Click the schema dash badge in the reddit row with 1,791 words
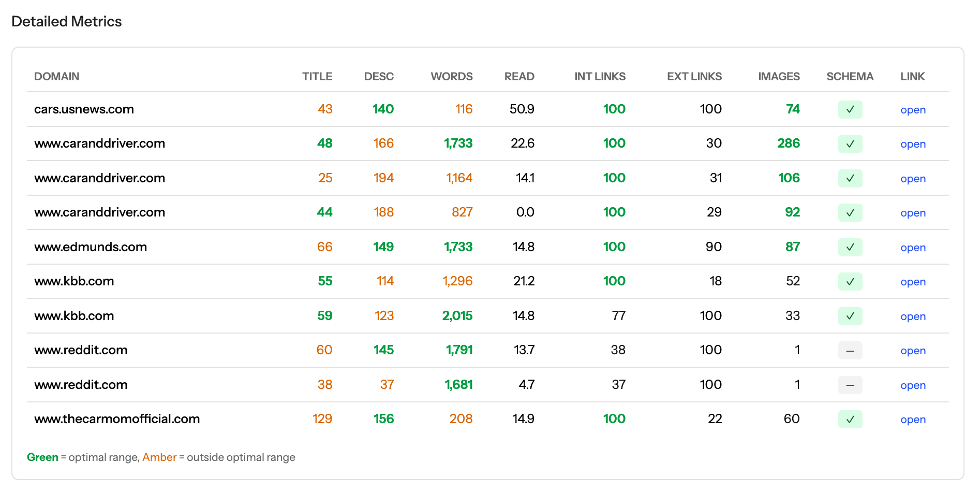980x491 pixels. 850,351
